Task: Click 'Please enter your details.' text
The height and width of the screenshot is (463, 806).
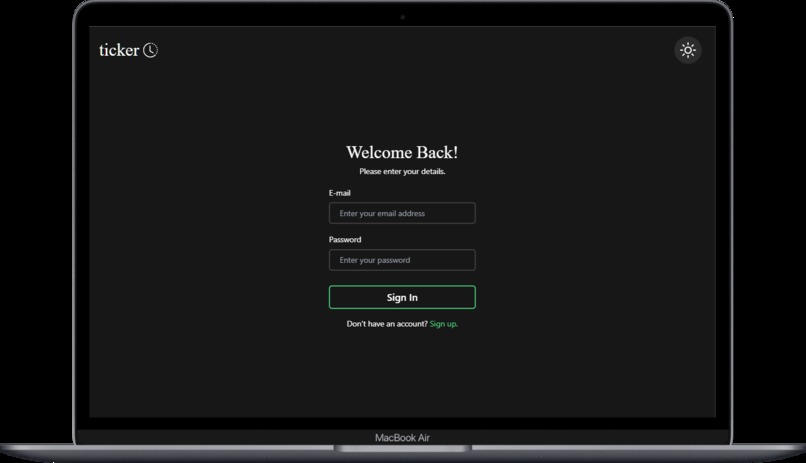Action: tap(402, 172)
